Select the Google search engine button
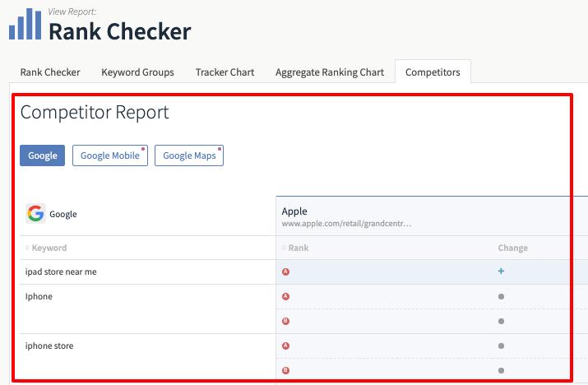This screenshot has width=588, height=385. (x=43, y=155)
